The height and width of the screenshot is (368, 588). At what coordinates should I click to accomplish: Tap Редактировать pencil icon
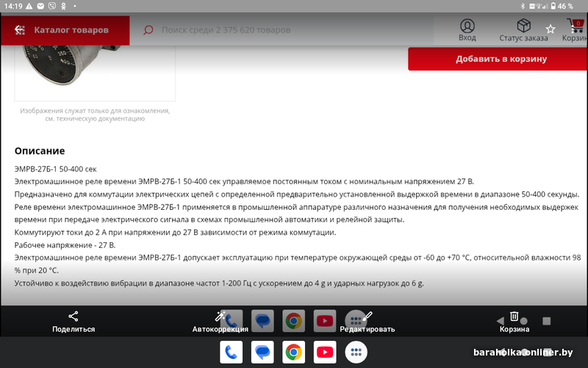[x=367, y=316]
